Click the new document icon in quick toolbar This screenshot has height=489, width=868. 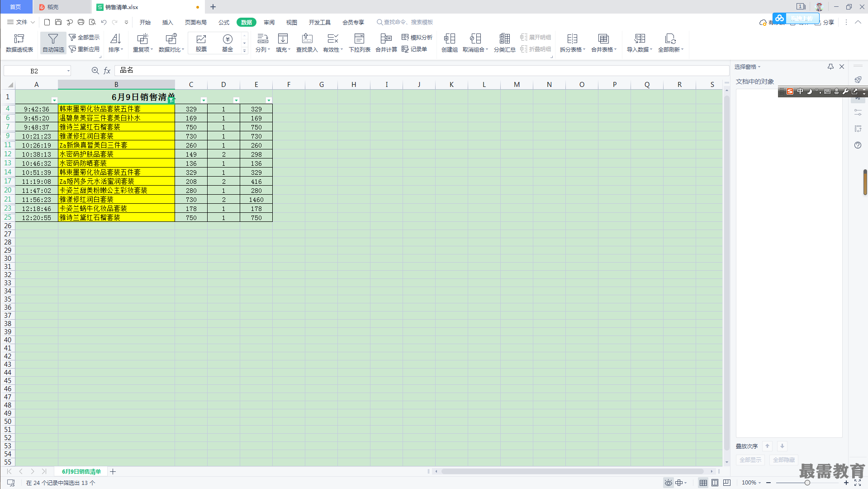point(47,22)
